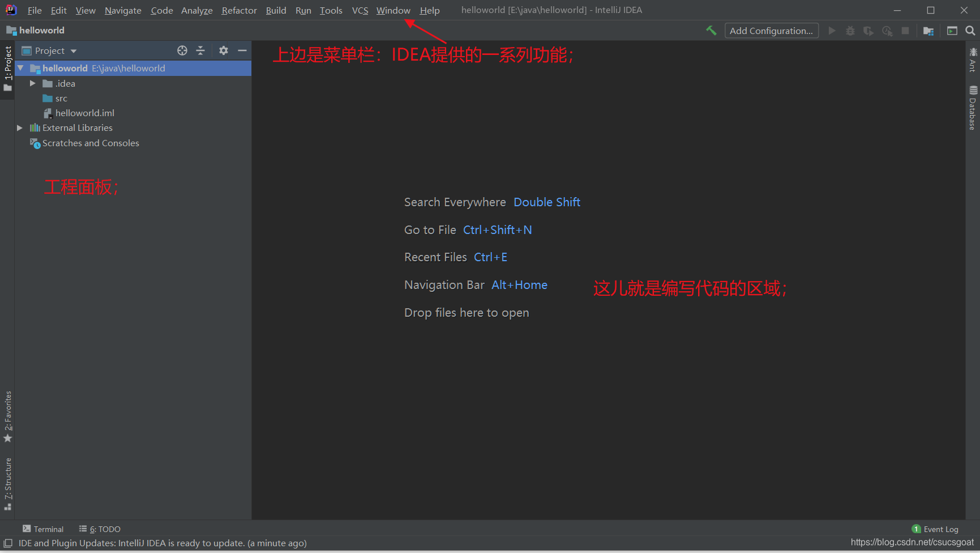Open the Code menu
980x553 pixels.
pos(162,10)
